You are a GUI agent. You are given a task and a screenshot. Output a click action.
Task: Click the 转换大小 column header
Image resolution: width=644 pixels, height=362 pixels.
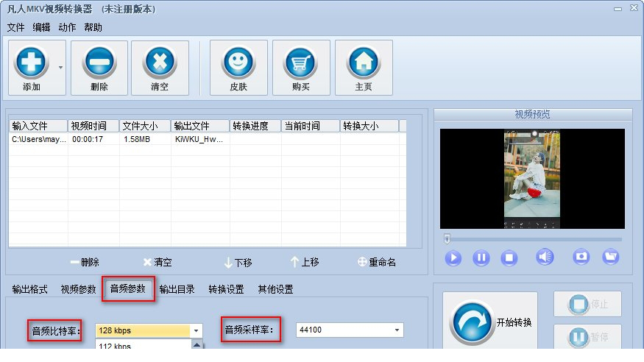pyautogui.click(x=369, y=126)
